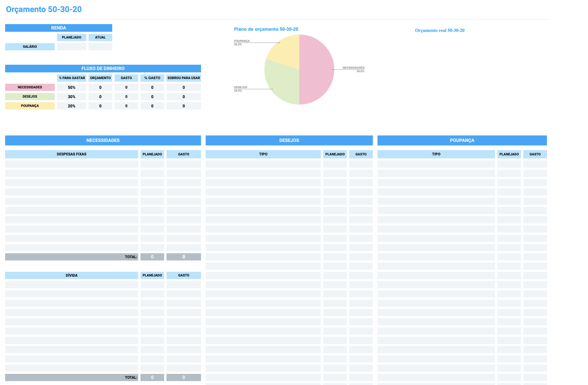Click the TIPO header under Poupança

click(436, 154)
